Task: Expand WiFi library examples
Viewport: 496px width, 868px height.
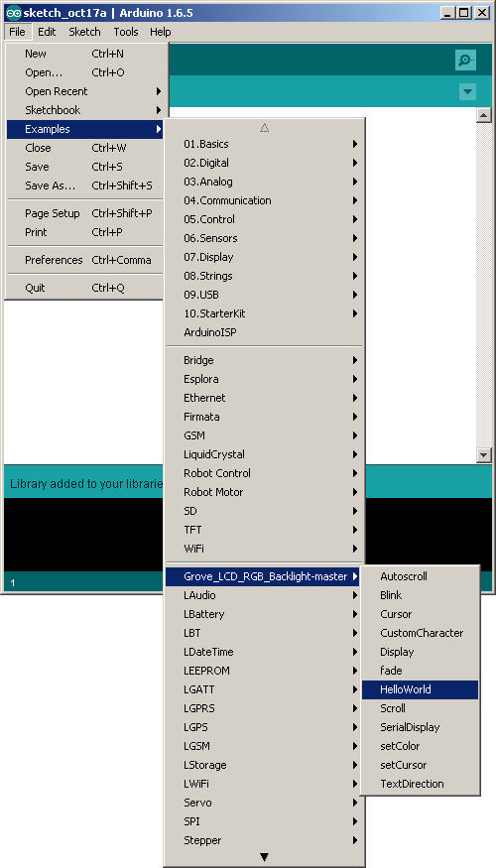Action: click(264, 548)
